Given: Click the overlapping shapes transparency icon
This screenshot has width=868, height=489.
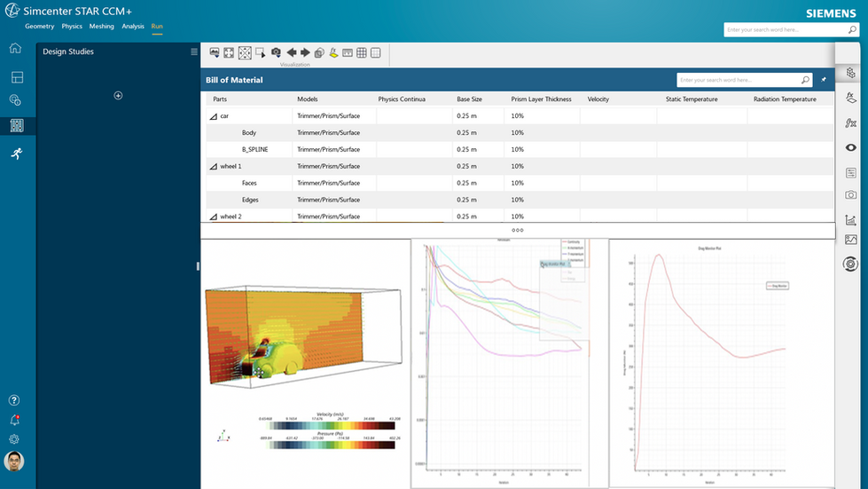Looking at the screenshot, I should [x=319, y=53].
